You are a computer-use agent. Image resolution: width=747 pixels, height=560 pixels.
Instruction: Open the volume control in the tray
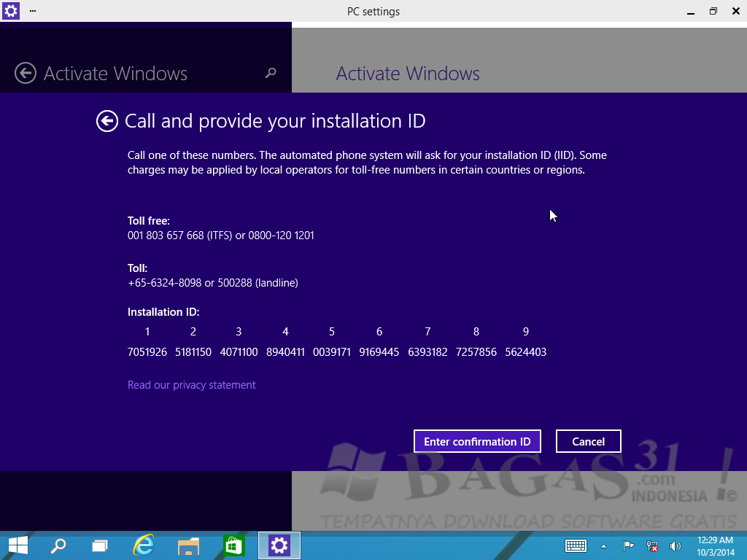(x=675, y=545)
